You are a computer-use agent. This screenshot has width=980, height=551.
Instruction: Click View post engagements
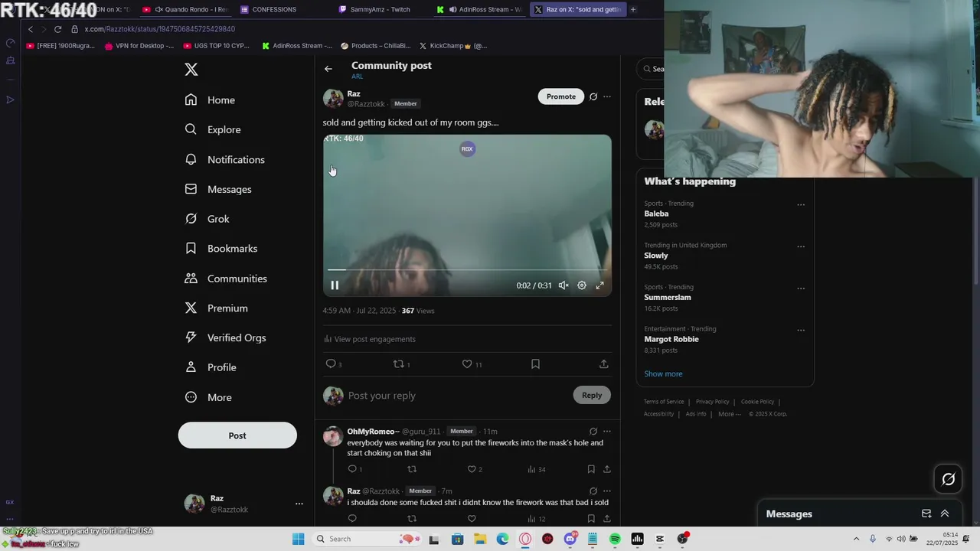click(370, 339)
